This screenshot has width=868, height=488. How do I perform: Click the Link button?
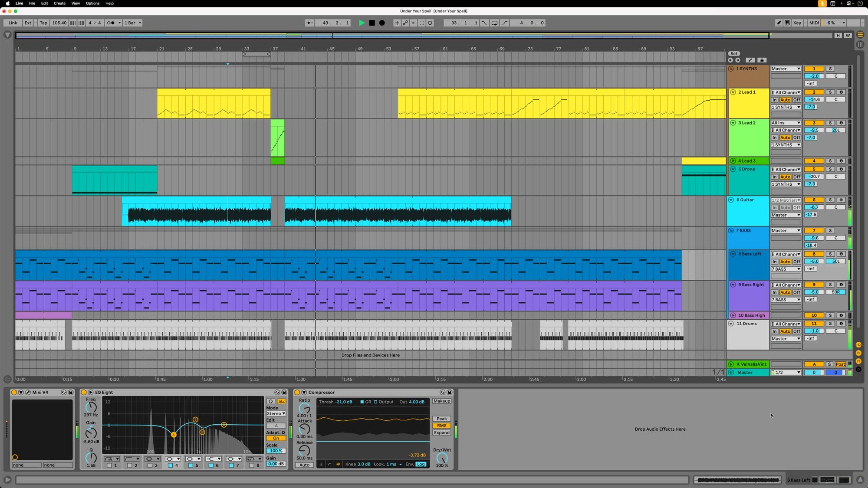13,23
